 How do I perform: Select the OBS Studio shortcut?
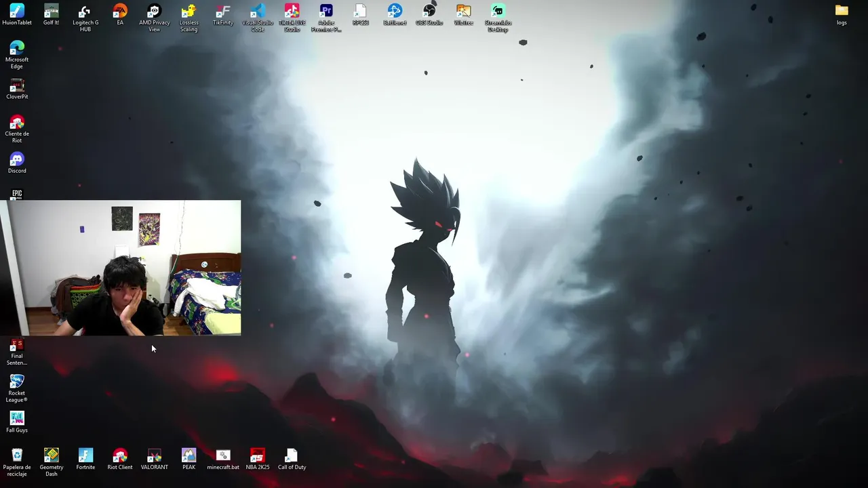(429, 15)
